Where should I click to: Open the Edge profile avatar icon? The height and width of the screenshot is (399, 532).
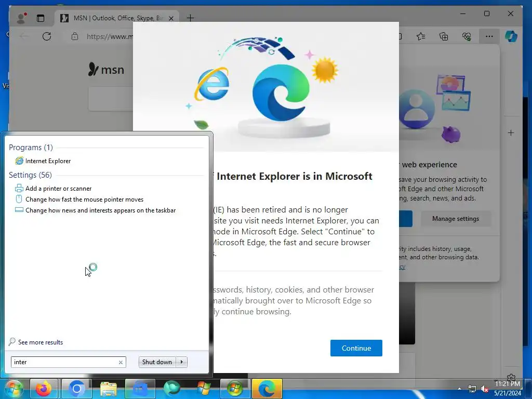coord(22,18)
